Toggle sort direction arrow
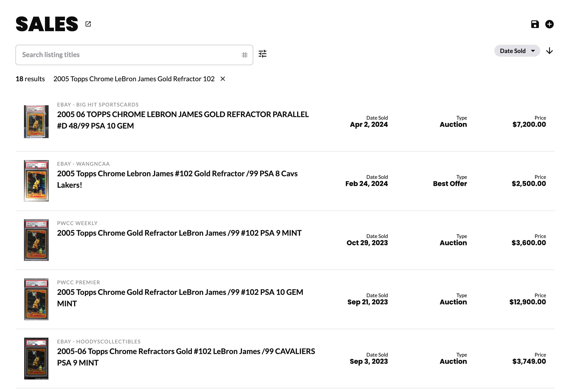 tap(549, 51)
